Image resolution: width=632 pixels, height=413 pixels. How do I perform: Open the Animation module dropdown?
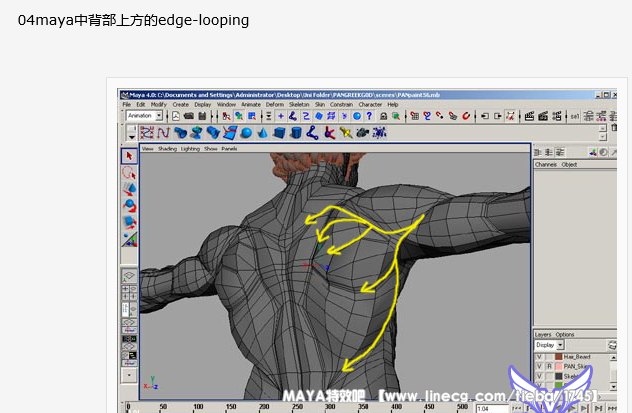[x=144, y=116]
